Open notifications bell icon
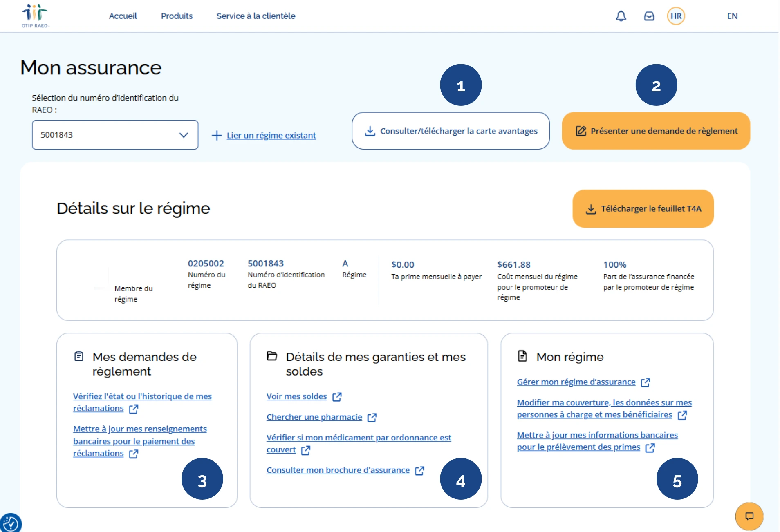The image size is (780, 532). pos(621,16)
